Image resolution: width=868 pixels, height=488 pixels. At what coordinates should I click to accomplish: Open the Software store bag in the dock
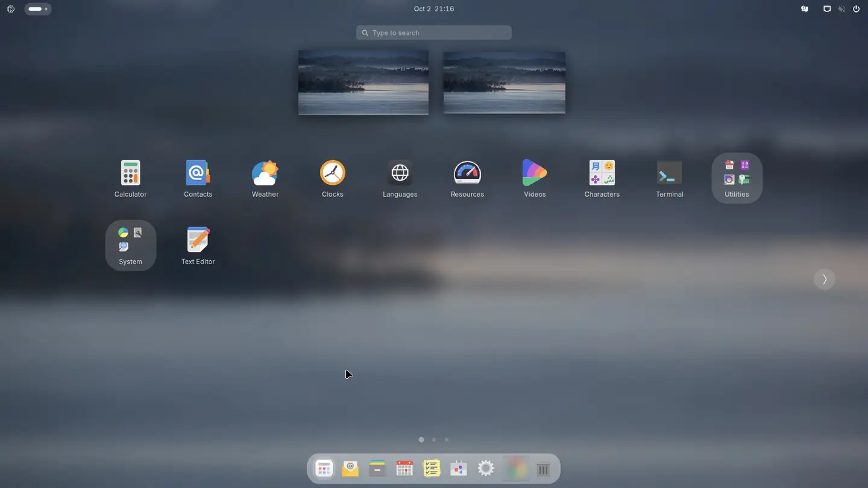459,469
